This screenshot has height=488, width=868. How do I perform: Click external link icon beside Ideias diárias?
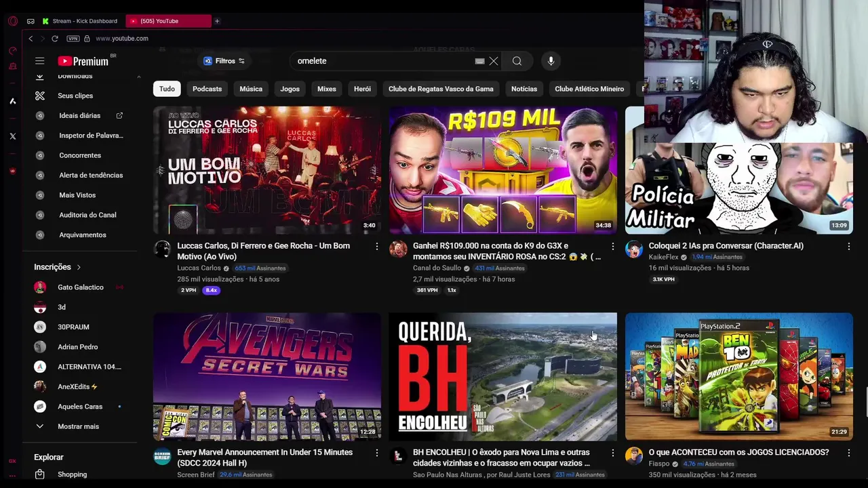(x=120, y=116)
